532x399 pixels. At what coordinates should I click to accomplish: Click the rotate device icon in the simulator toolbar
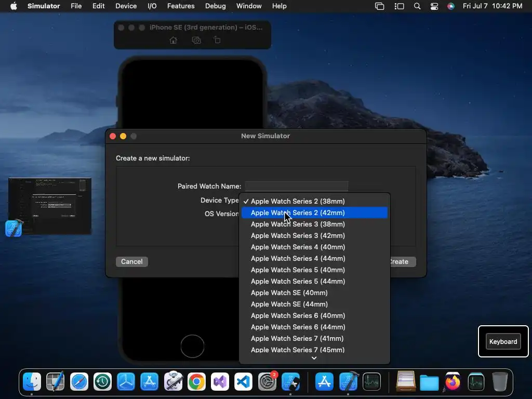pyautogui.click(x=217, y=40)
